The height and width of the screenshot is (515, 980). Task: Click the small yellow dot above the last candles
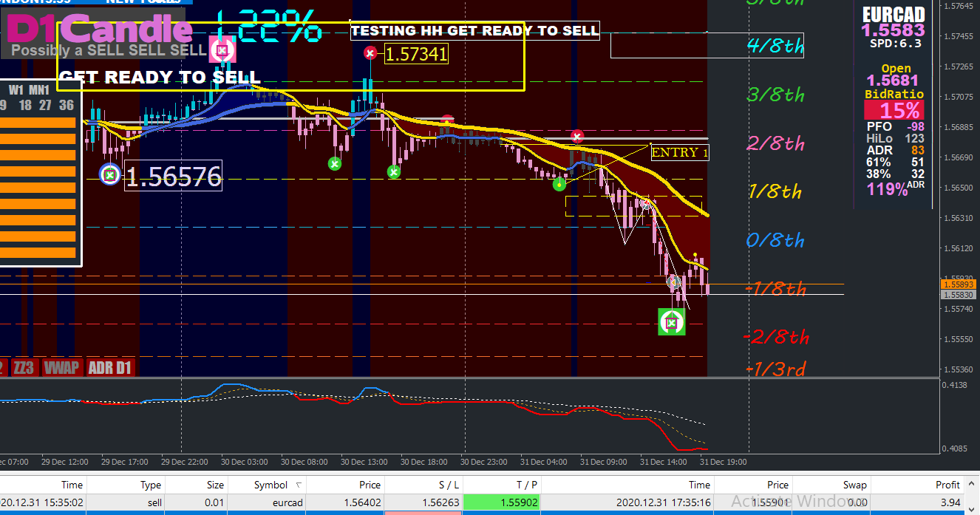click(x=695, y=256)
